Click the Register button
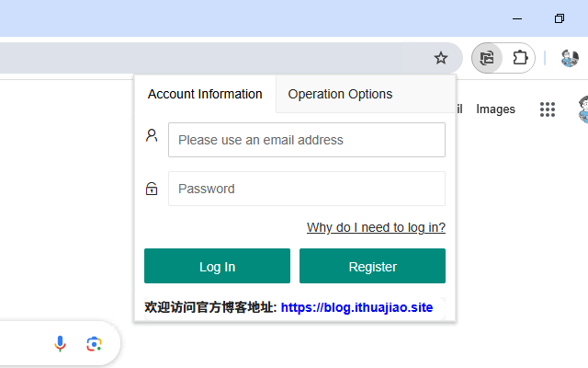Screen dimensions: 588x368 [x=372, y=266]
